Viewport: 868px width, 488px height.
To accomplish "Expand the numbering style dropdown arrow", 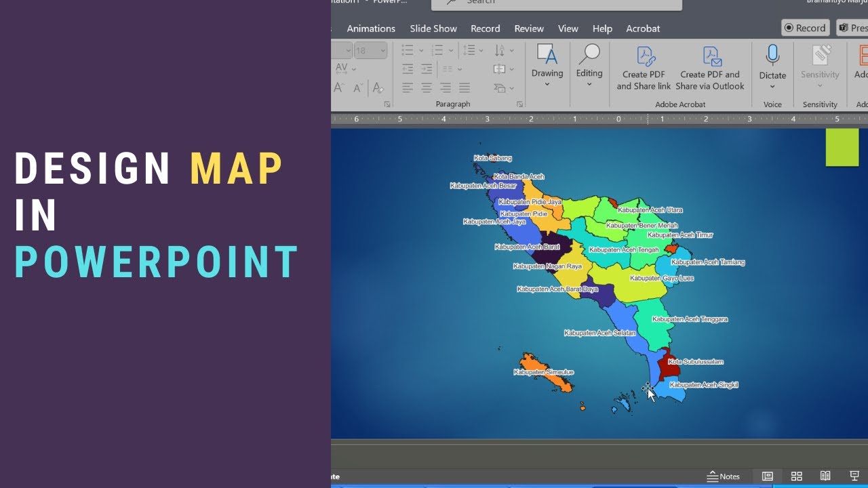I will (x=450, y=50).
